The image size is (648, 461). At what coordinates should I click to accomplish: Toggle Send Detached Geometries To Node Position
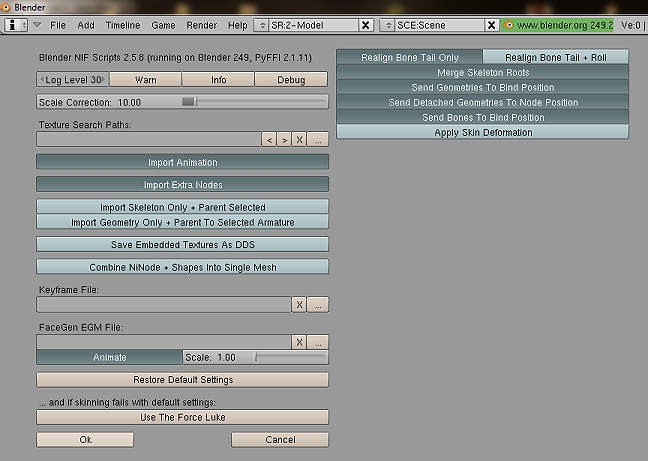[x=483, y=102]
